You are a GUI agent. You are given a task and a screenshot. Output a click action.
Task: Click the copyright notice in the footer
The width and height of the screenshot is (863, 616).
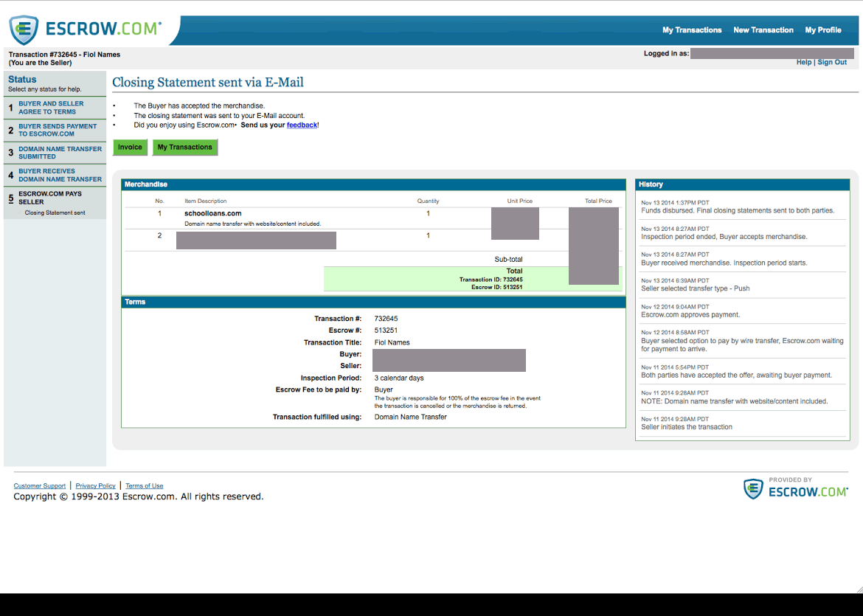138,496
